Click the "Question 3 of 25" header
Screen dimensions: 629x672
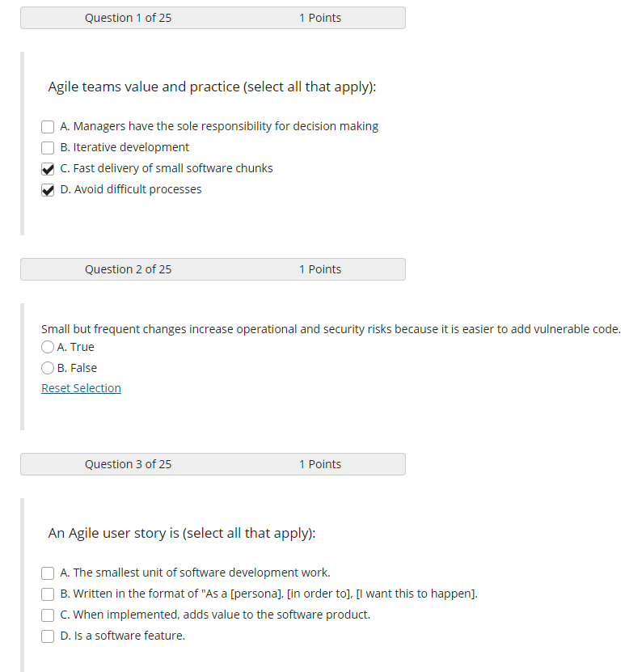point(128,463)
